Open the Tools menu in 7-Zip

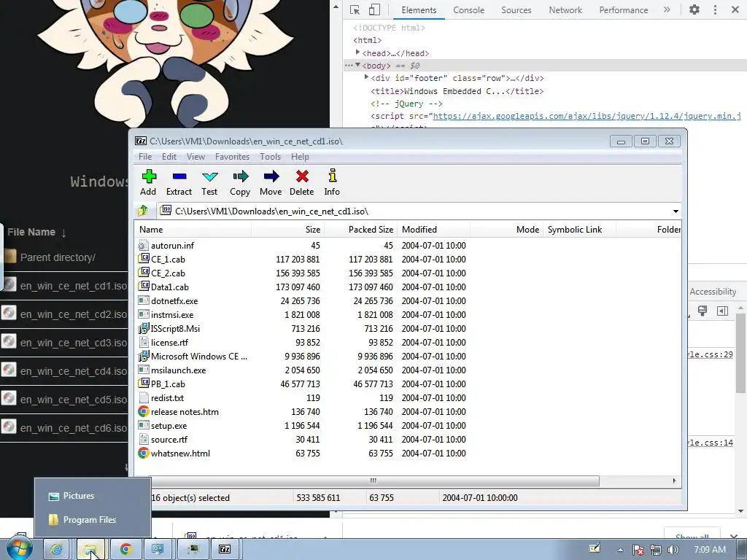(270, 157)
